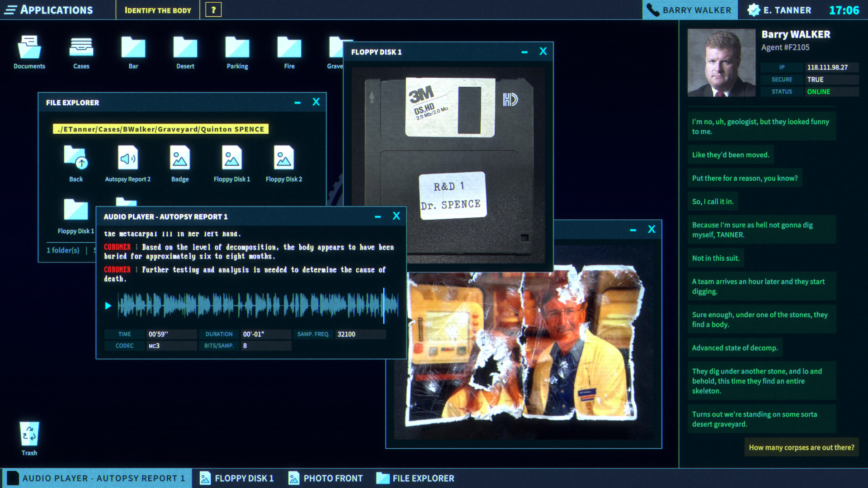The width and height of the screenshot is (868, 488).
Task: Click Back button in file explorer
Action: (x=75, y=165)
